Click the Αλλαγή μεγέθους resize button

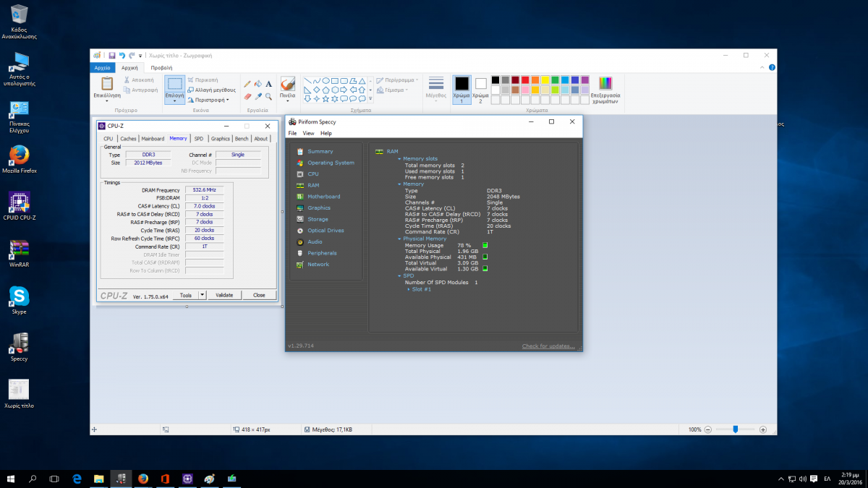[x=211, y=90]
